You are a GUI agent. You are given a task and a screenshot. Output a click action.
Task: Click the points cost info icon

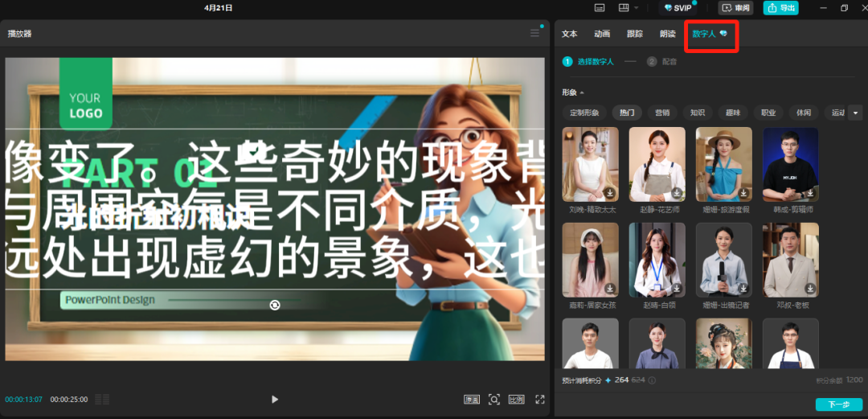[652, 380]
